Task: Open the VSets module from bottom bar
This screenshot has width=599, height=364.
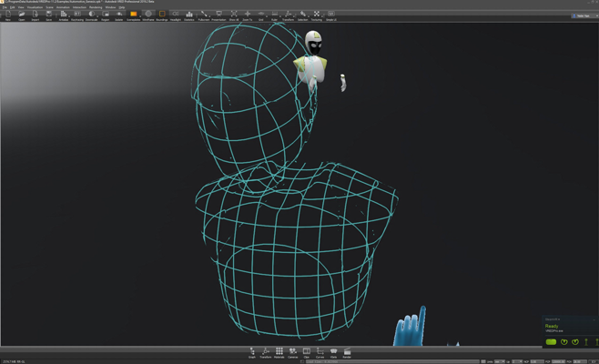Action: tap(333, 352)
